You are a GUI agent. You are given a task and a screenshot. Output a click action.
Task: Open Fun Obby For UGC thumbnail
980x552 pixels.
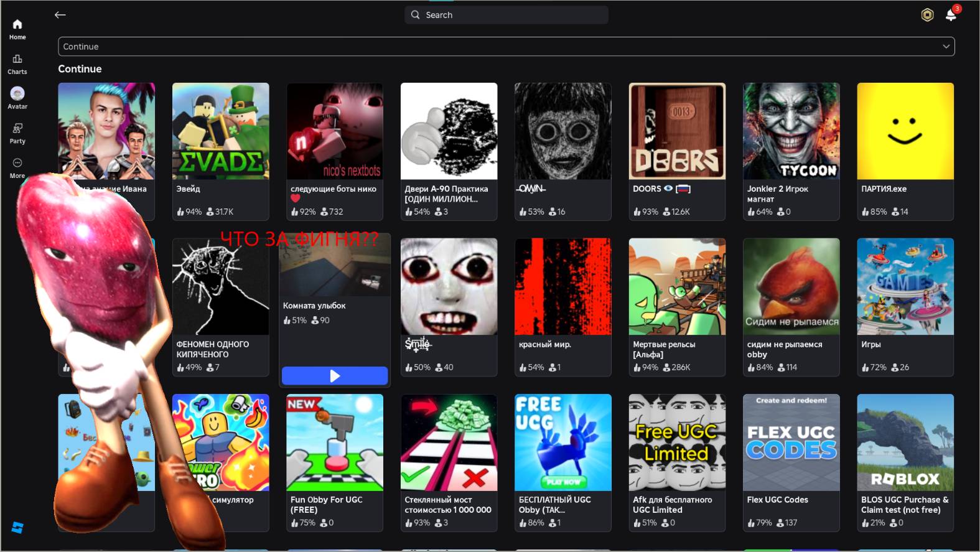(x=335, y=442)
